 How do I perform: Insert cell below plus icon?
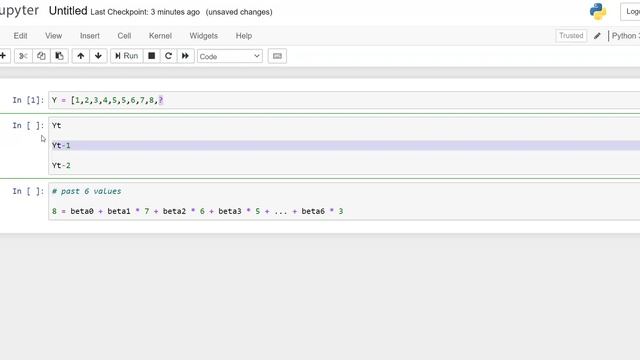click(3, 56)
